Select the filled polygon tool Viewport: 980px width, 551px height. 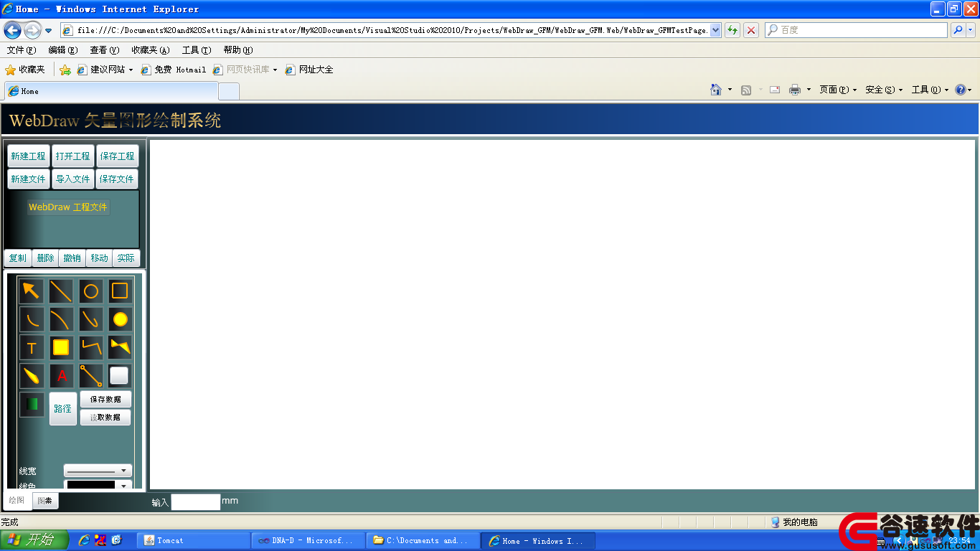[120, 348]
